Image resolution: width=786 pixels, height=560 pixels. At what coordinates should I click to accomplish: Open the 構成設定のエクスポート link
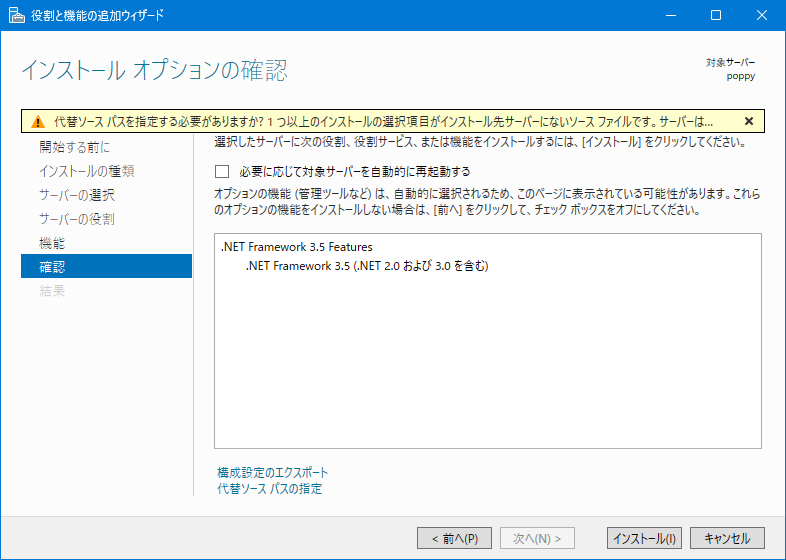point(273,472)
